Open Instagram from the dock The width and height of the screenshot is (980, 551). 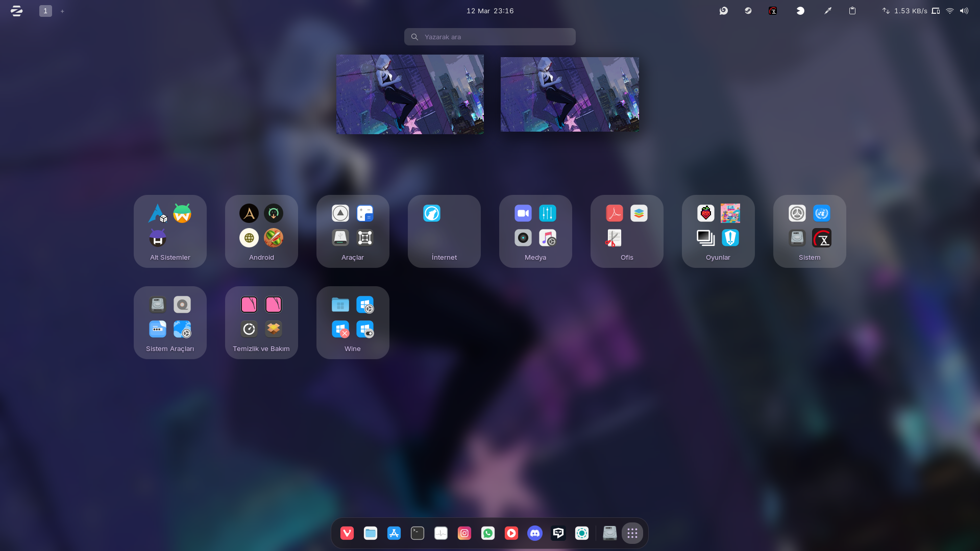click(464, 533)
